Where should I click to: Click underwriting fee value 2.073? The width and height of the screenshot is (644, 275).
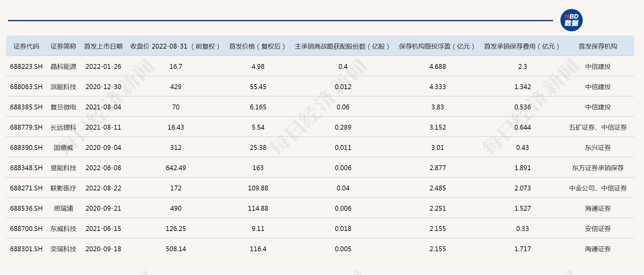tap(523, 188)
